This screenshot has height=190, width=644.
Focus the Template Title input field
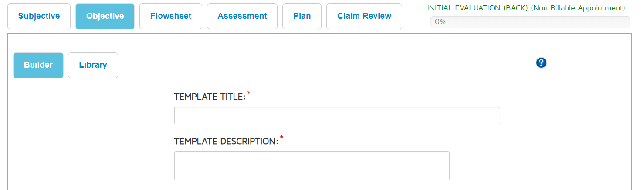pos(337,115)
